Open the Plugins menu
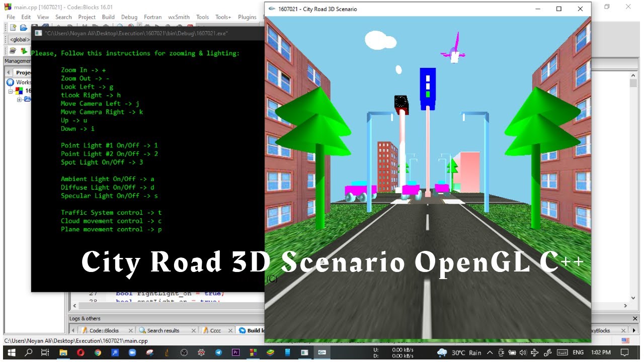This screenshot has height=362, width=644. point(247,17)
